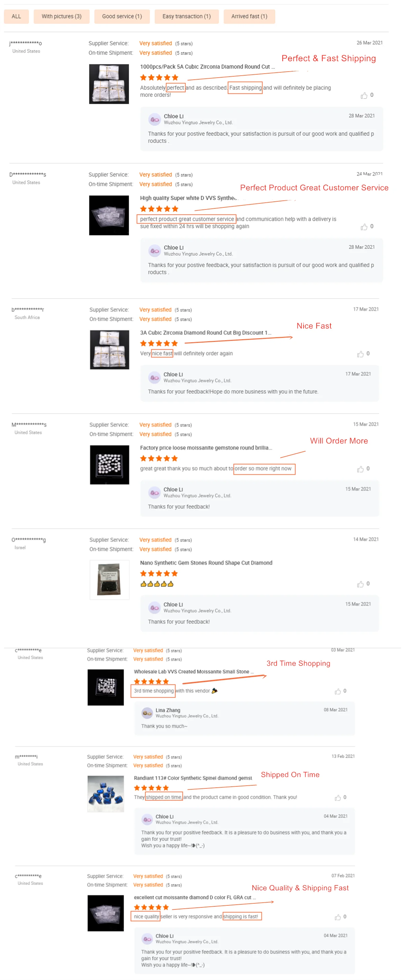Show ALL reviews filter
Image resolution: width=405 pixels, height=980 pixels.
16,16
